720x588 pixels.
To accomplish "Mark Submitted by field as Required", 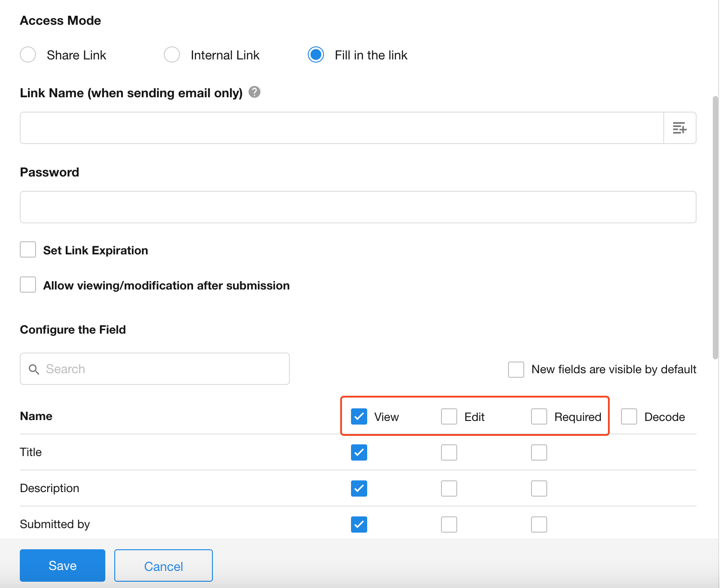I will 539,525.
